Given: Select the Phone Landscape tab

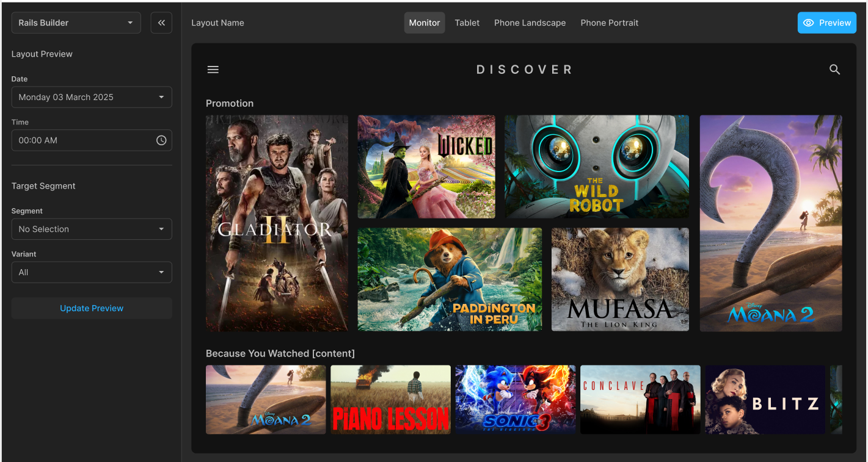Looking at the screenshot, I should pos(530,23).
